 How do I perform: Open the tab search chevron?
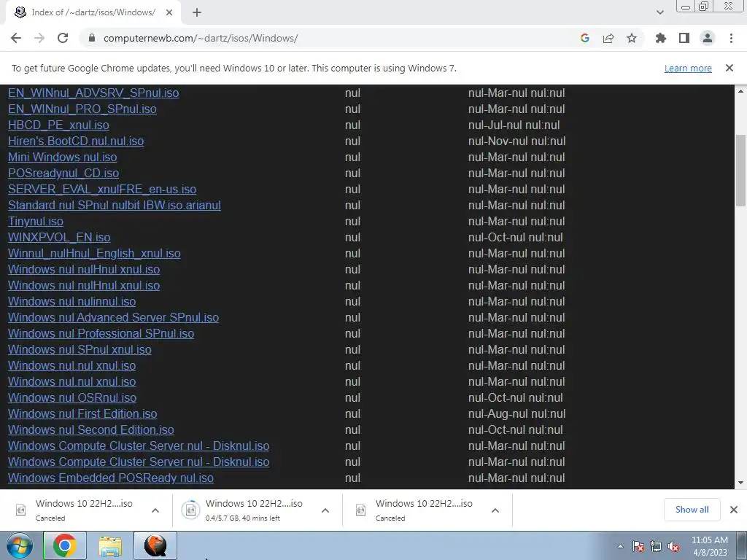(659, 13)
